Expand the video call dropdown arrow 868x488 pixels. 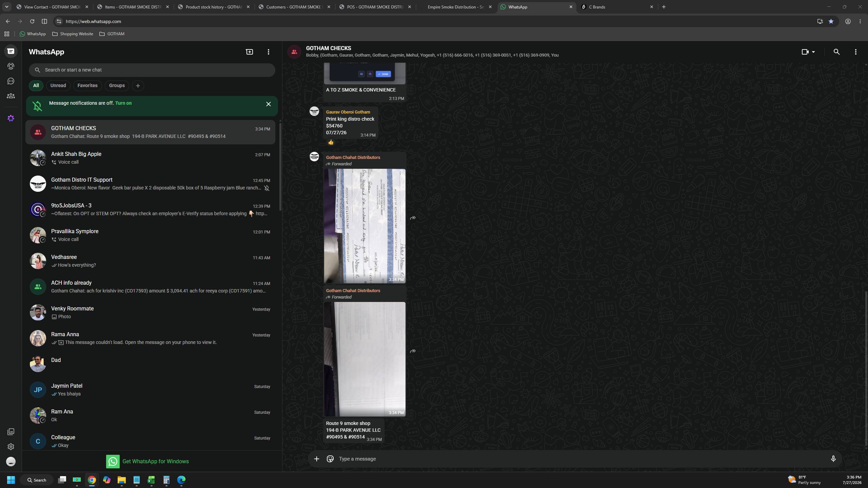813,52
